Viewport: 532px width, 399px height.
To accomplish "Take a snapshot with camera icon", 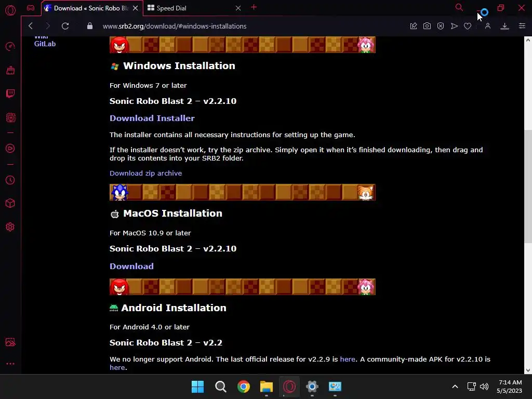I will [x=427, y=26].
